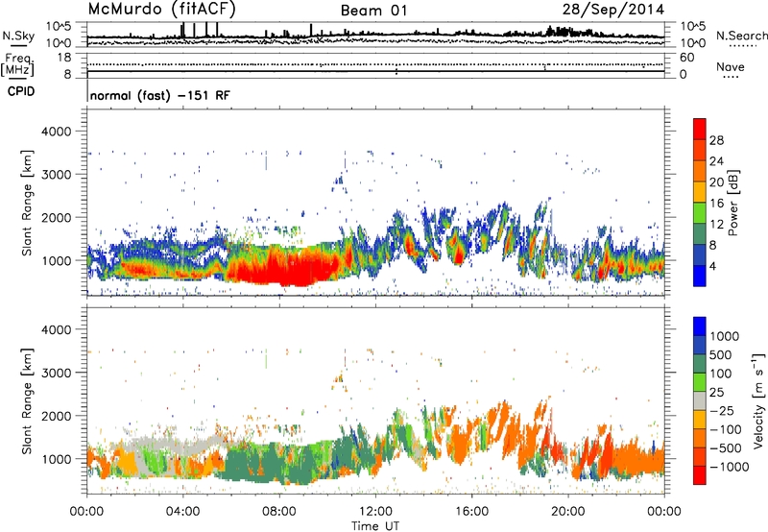The width and height of the screenshot is (768, 532).
Task: Click the gray swatch of velocity colorbar
Action: [700, 400]
